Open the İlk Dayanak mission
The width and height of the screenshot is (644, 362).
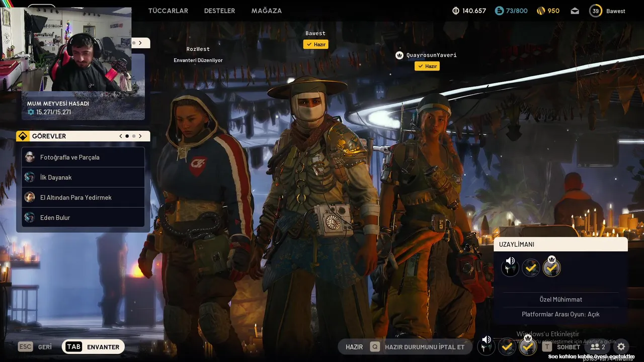pyautogui.click(x=83, y=177)
